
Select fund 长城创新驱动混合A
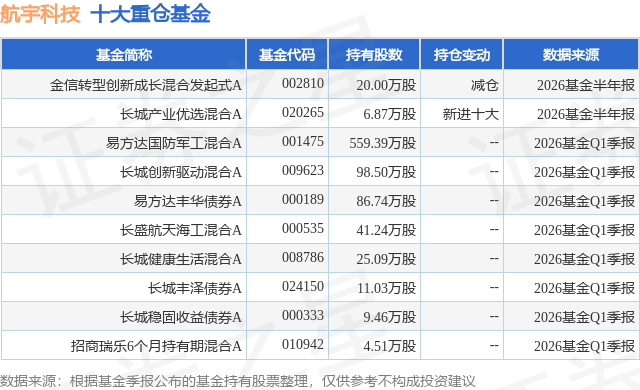180,172
